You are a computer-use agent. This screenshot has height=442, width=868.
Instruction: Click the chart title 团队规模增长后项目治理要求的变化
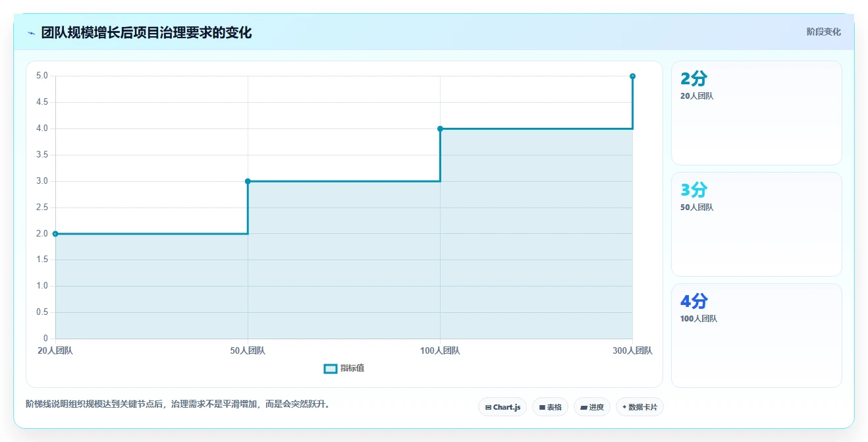146,32
